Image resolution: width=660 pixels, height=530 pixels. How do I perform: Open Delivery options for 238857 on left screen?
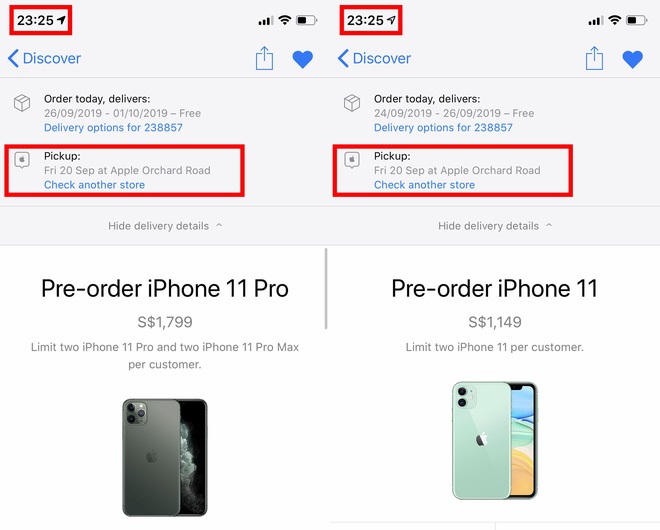pyautogui.click(x=113, y=128)
